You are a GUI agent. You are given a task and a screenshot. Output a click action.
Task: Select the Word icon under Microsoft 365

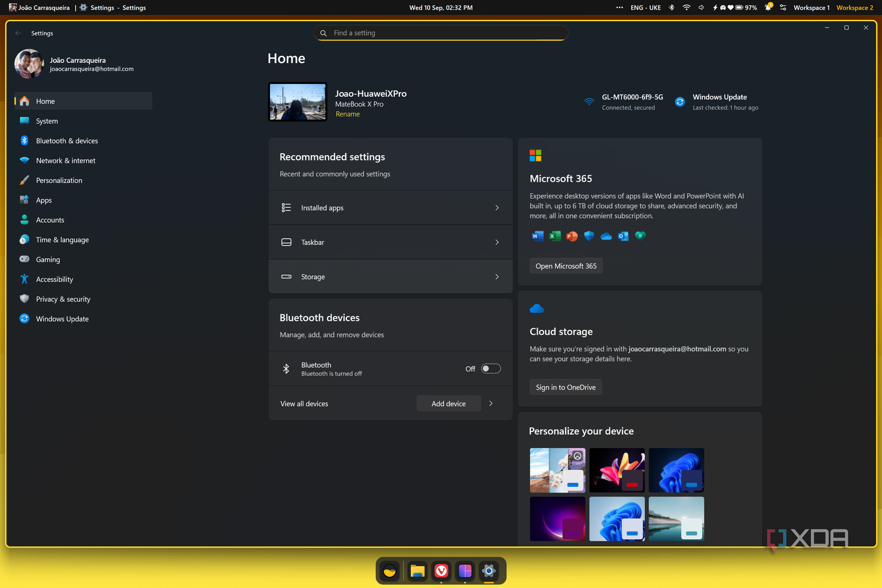pos(537,236)
